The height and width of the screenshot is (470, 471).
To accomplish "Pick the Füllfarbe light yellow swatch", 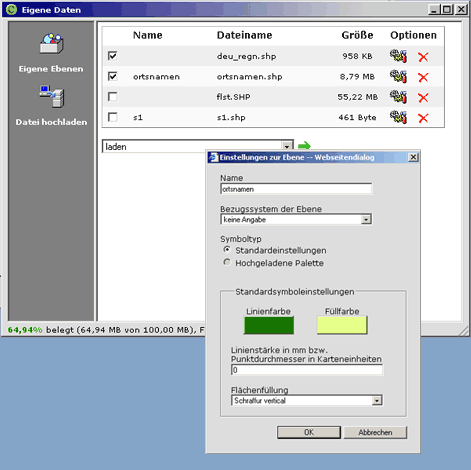I will point(342,325).
